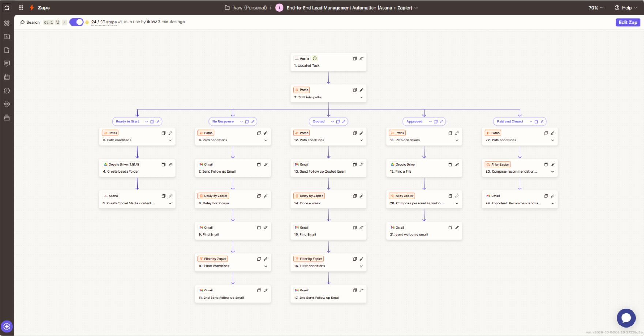
Task: Select the step 22 Path conditions card
Action: [520, 137]
